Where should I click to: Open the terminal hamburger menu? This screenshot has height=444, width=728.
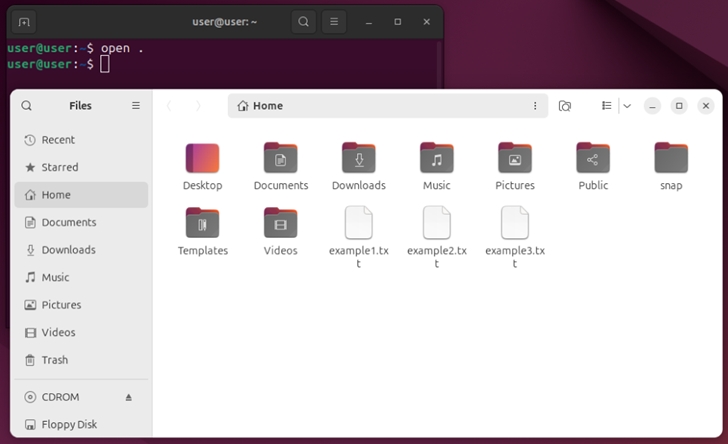click(x=334, y=21)
